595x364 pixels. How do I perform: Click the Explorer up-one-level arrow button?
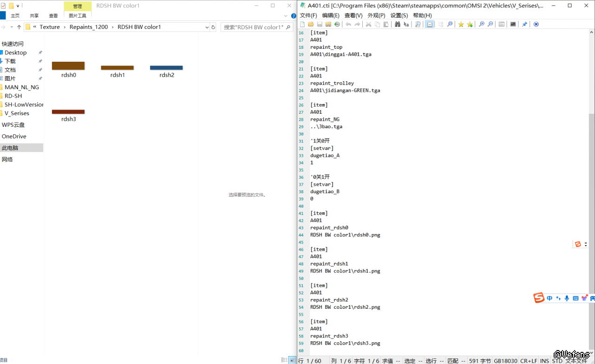(19, 27)
